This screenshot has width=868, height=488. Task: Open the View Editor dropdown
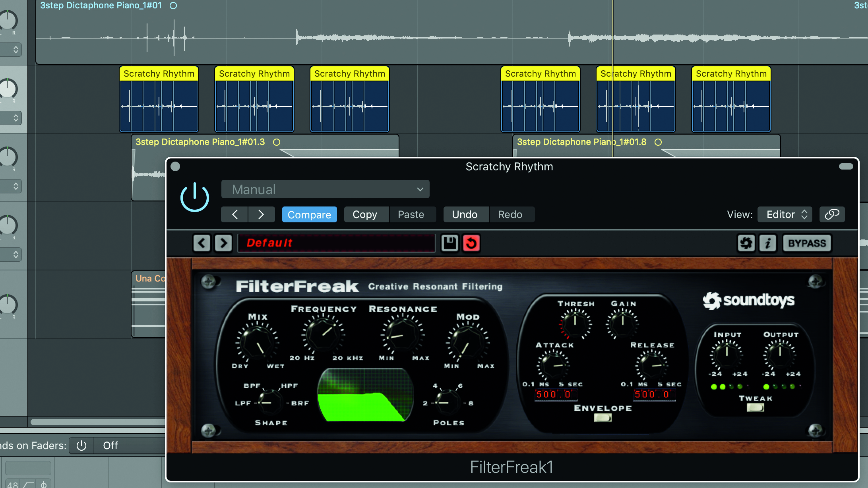[785, 214]
